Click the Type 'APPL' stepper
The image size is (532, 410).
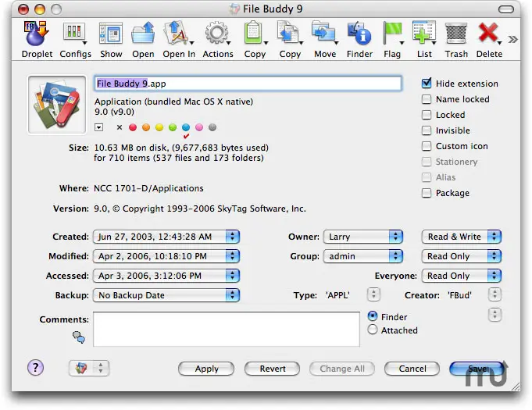pyautogui.click(x=373, y=294)
